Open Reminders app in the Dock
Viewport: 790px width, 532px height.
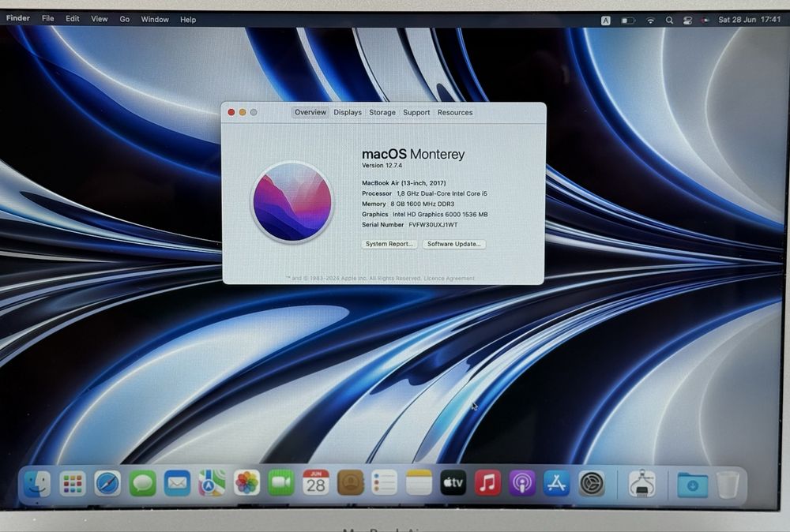[x=385, y=483]
